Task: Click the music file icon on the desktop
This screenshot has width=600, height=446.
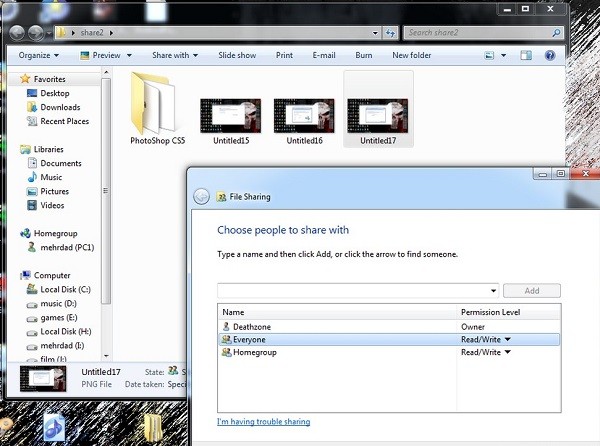Action: tap(54, 427)
